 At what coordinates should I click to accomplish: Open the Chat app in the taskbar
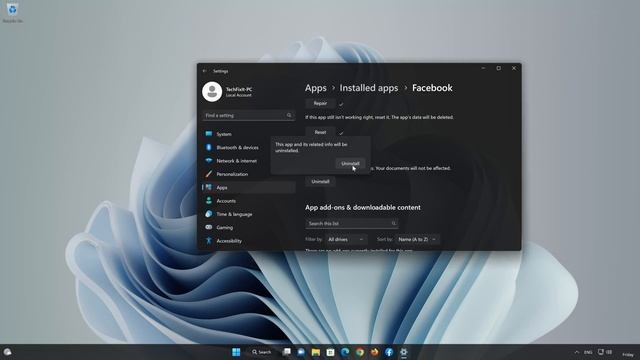(x=301, y=352)
